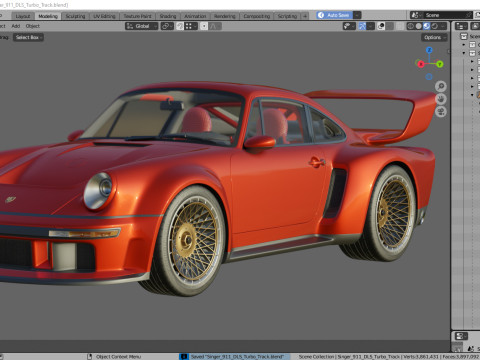
Task: Select solid viewport shading
Action: [419, 26]
